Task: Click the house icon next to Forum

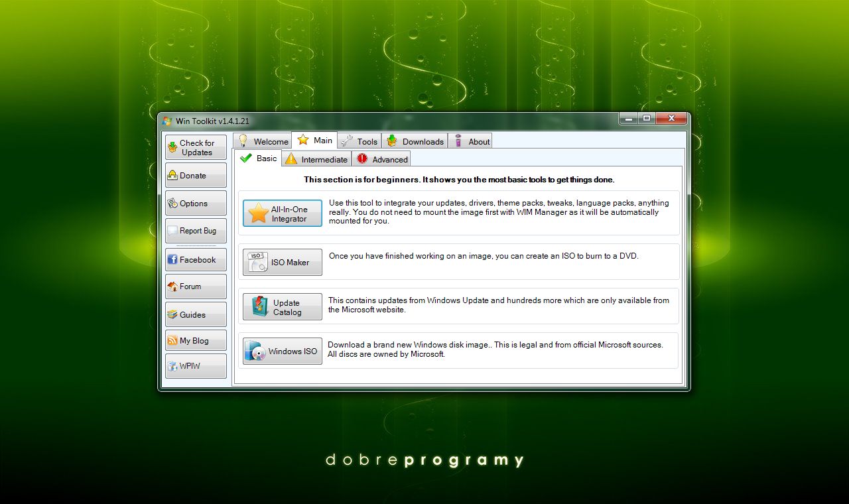Action: (x=172, y=286)
